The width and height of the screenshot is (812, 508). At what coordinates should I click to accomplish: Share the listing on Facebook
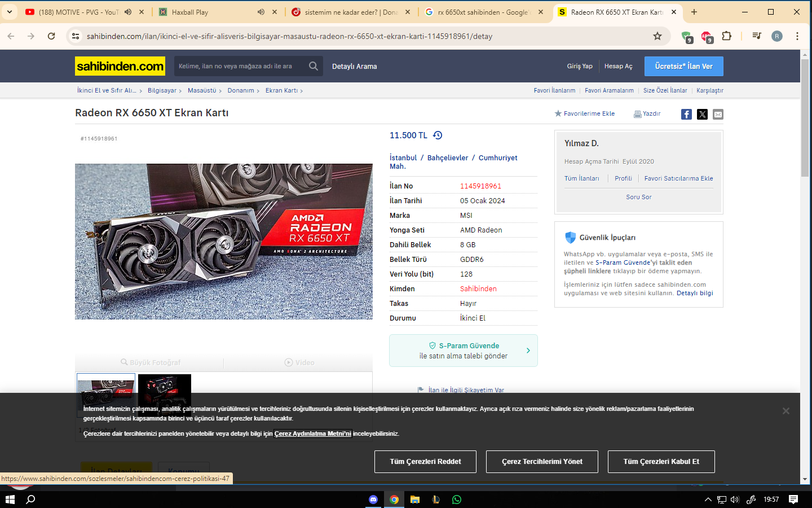click(686, 114)
